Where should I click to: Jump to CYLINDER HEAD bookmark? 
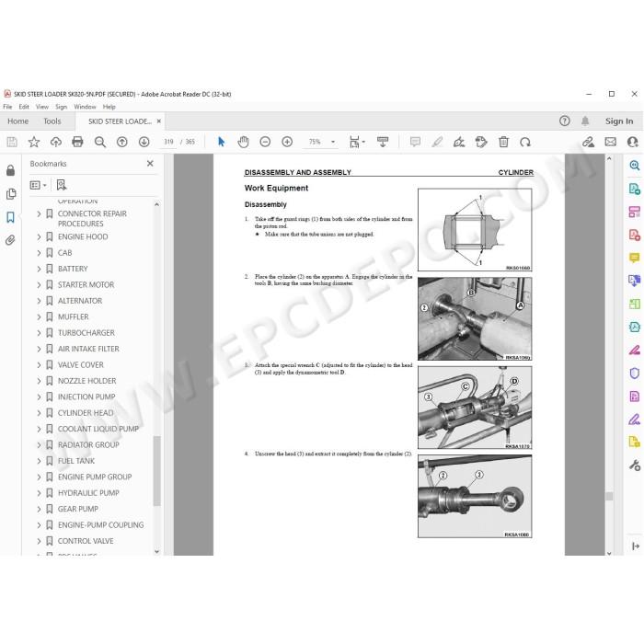[x=86, y=413]
